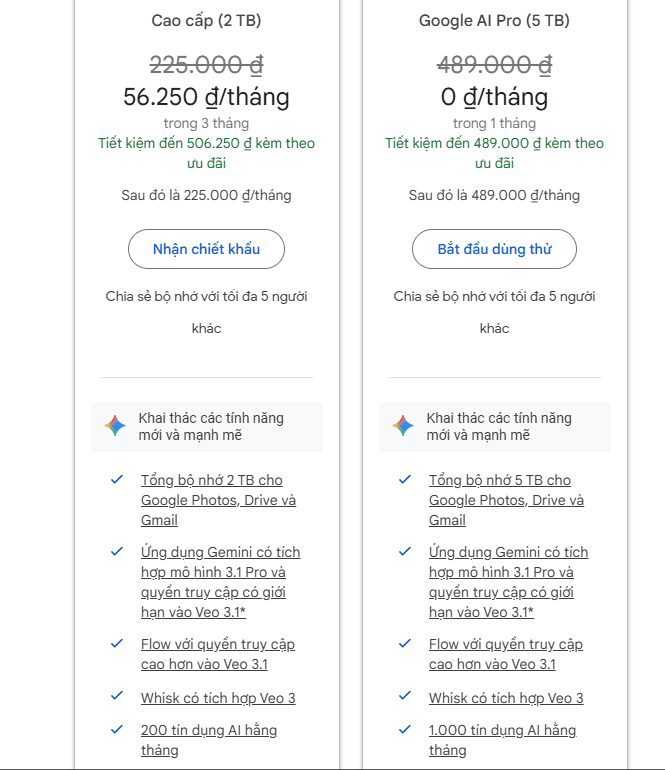
Task: Click the trong 1 tháng text
Action: click(x=494, y=123)
